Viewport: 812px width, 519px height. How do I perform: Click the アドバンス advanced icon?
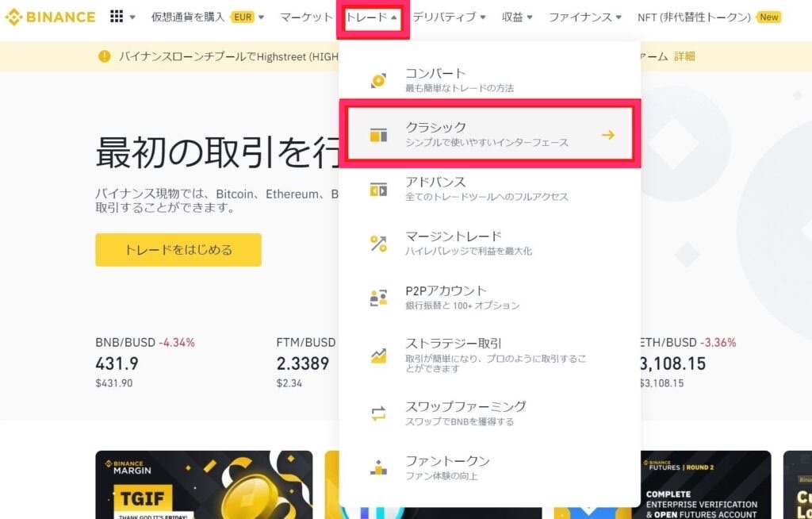[x=378, y=189]
